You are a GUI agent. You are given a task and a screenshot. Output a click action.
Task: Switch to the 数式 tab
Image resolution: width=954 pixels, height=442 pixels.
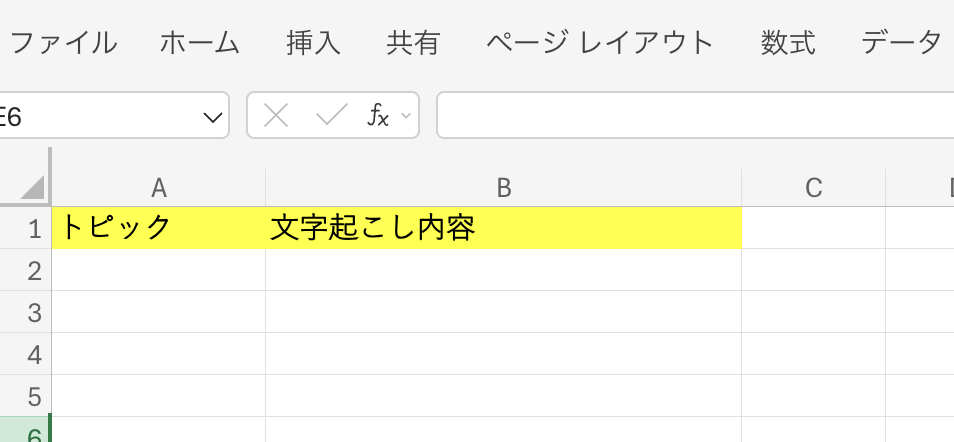point(788,42)
